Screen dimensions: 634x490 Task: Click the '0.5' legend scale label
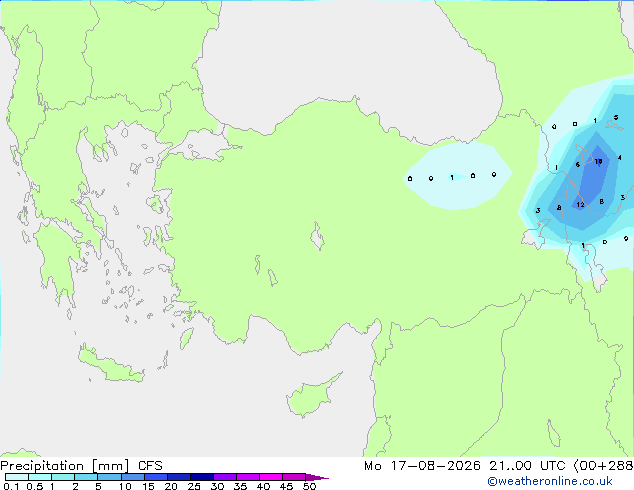35,486
